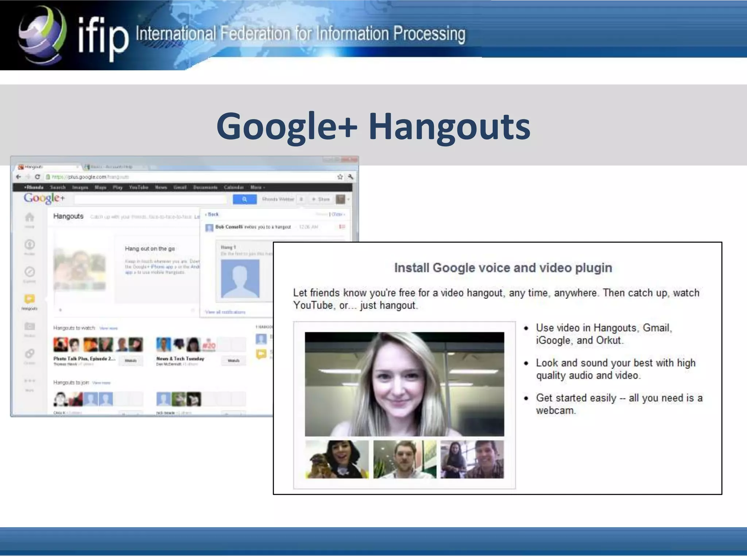Open +Rhonda in the black Google bar

coord(34,187)
